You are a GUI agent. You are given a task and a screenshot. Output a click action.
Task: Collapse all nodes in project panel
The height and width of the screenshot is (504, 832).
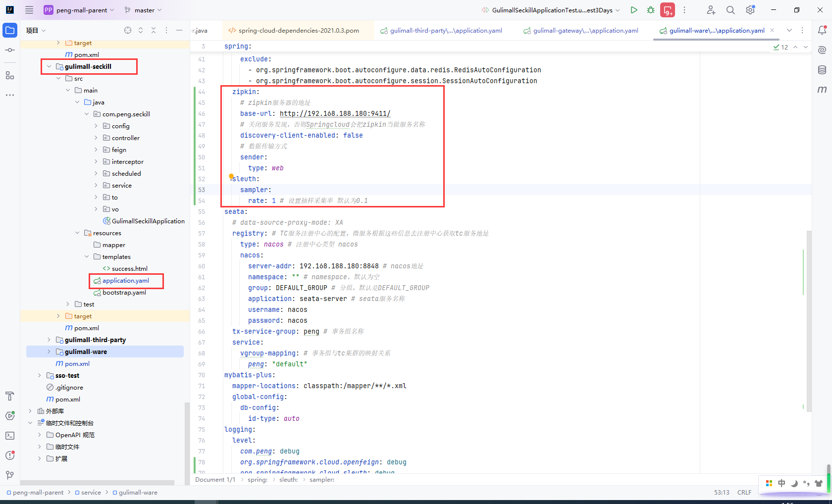(x=154, y=30)
